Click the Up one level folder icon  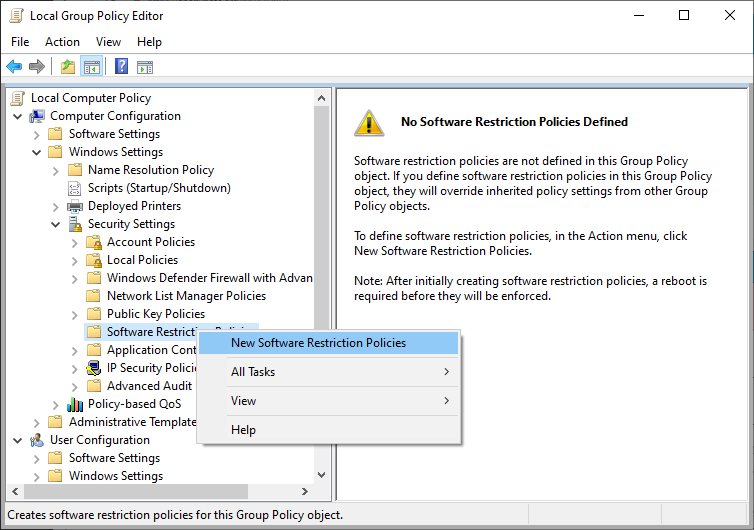(67, 67)
